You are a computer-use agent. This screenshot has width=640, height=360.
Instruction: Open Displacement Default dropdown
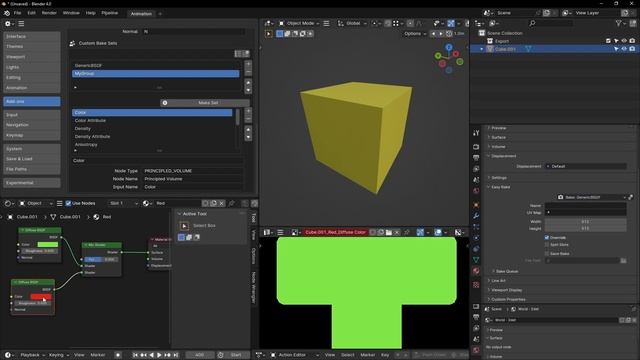586,167
